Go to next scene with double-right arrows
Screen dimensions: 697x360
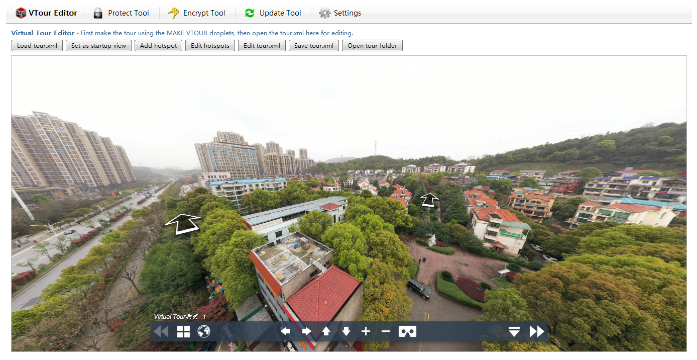tap(537, 332)
